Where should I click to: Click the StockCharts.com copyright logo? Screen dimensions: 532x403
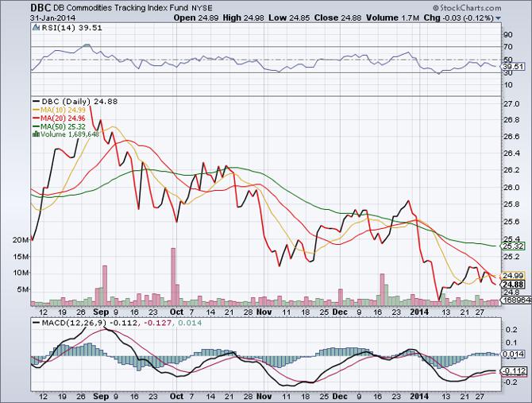(467, 7)
